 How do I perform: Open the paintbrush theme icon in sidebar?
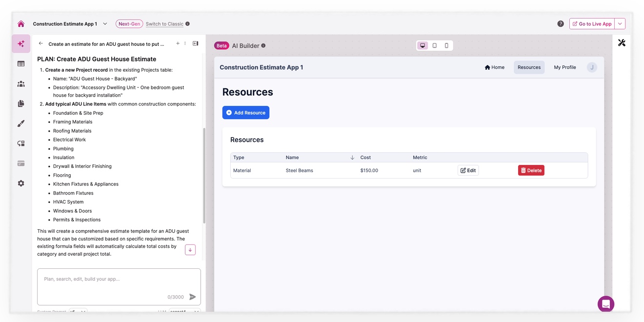pyautogui.click(x=21, y=124)
